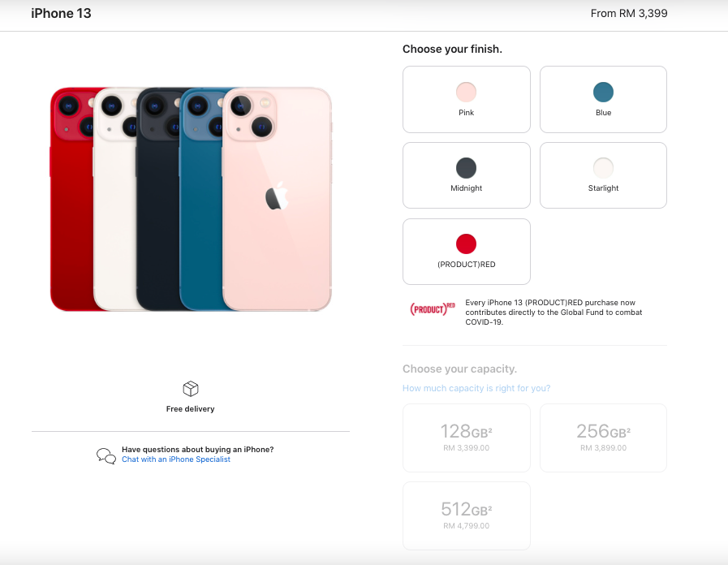Screen dimensions: 728x565
Task: Click the From RM 3,399 price text
Action: click(629, 14)
